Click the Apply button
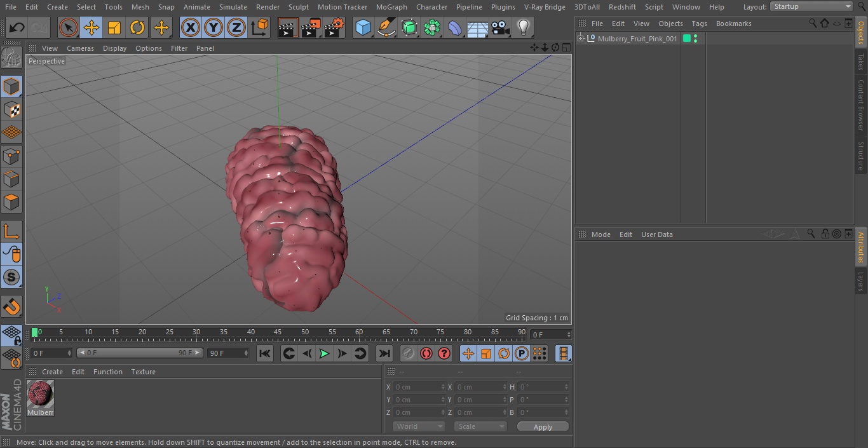868x448 pixels. click(x=543, y=426)
